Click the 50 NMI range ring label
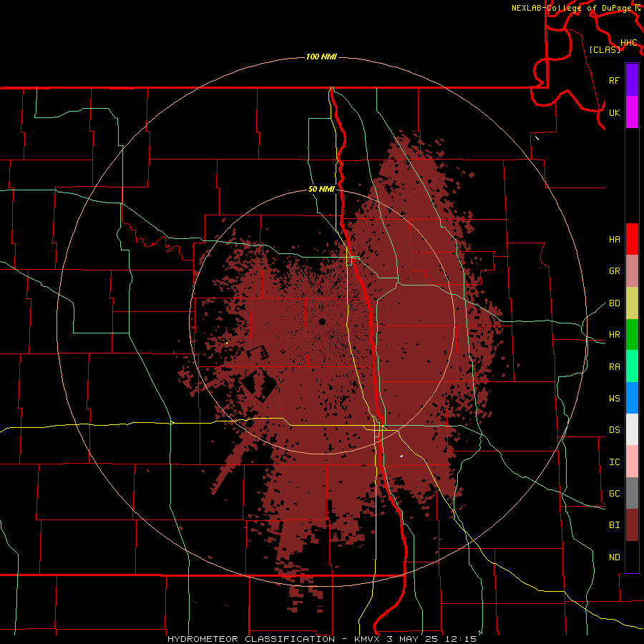The width and height of the screenshot is (644, 644). (321, 189)
